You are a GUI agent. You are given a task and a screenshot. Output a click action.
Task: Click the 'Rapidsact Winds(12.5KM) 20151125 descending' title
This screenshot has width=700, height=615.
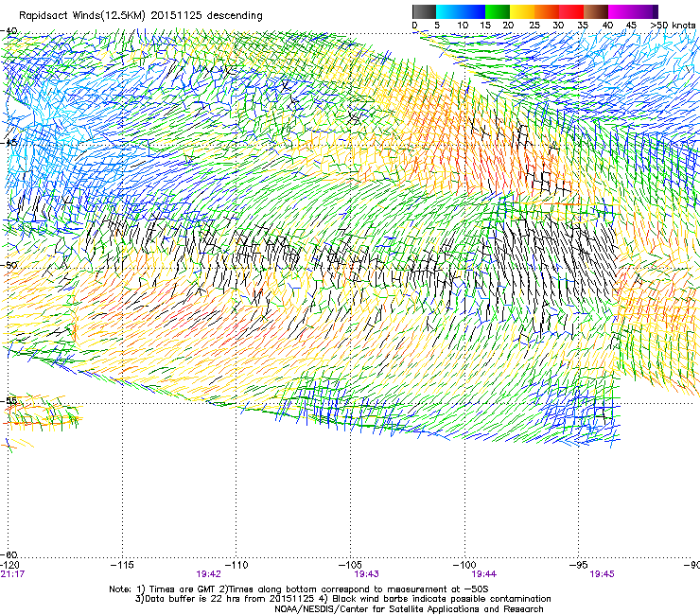click(141, 16)
